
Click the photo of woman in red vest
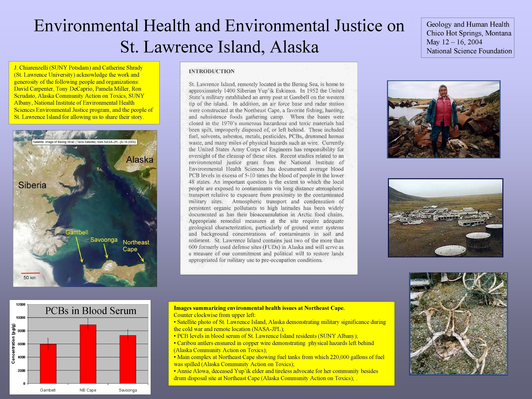pyautogui.click(x=443, y=119)
